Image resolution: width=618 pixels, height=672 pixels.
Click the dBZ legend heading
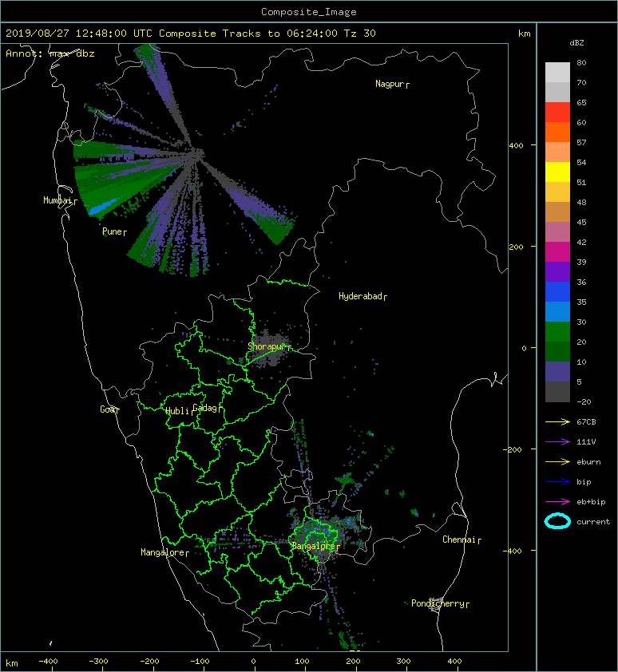pyautogui.click(x=576, y=43)
